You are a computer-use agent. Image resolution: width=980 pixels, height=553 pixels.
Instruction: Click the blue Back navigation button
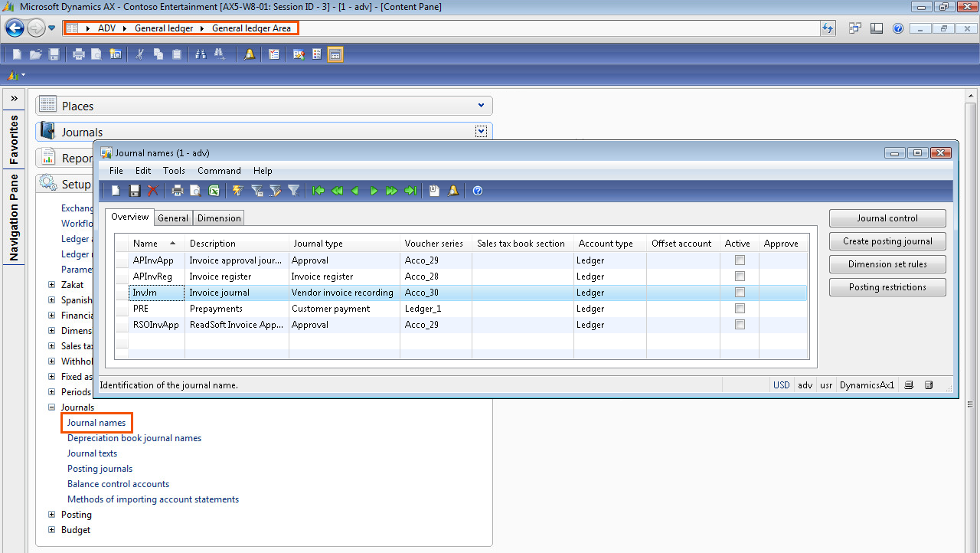coord(15,28)
